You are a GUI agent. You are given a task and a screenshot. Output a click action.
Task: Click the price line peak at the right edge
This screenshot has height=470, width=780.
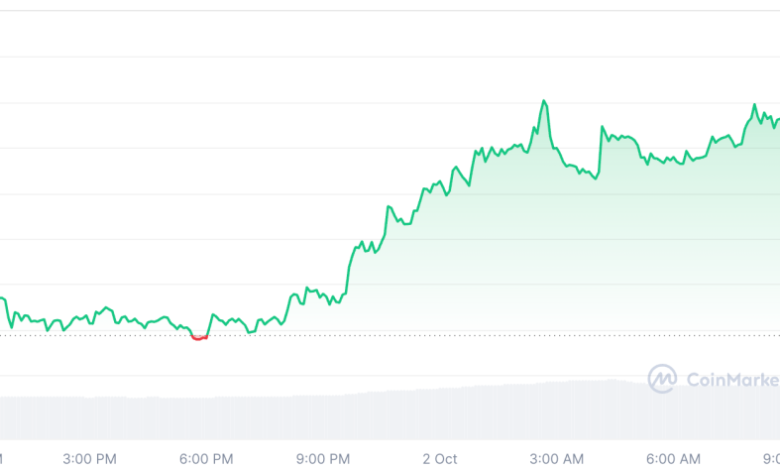click(x=754, y=105)
